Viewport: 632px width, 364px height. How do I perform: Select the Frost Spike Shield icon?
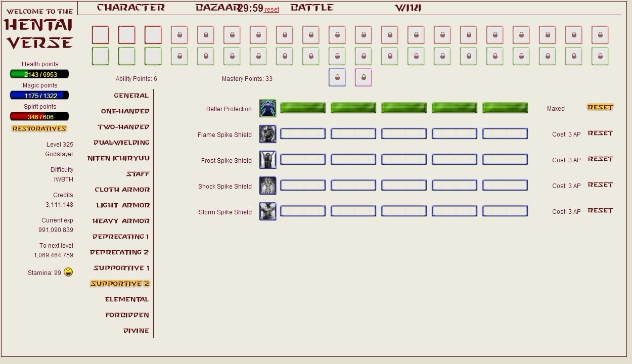click(268, 160)
